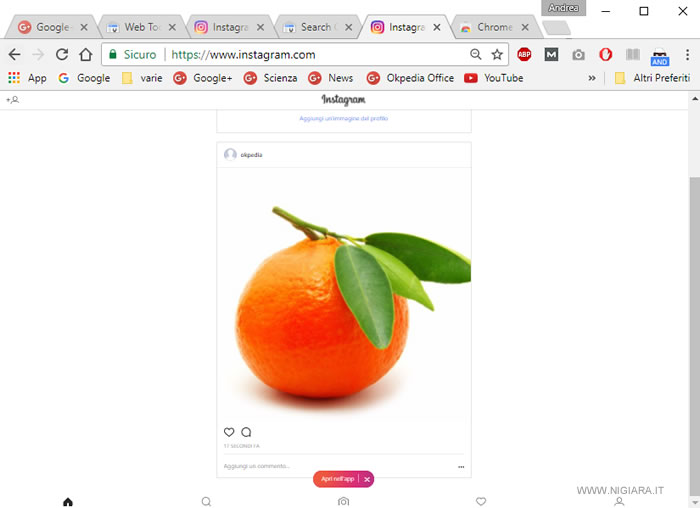Screen dimensions: 700x508
Task: Open the okpedia username link
Action: 251,155
